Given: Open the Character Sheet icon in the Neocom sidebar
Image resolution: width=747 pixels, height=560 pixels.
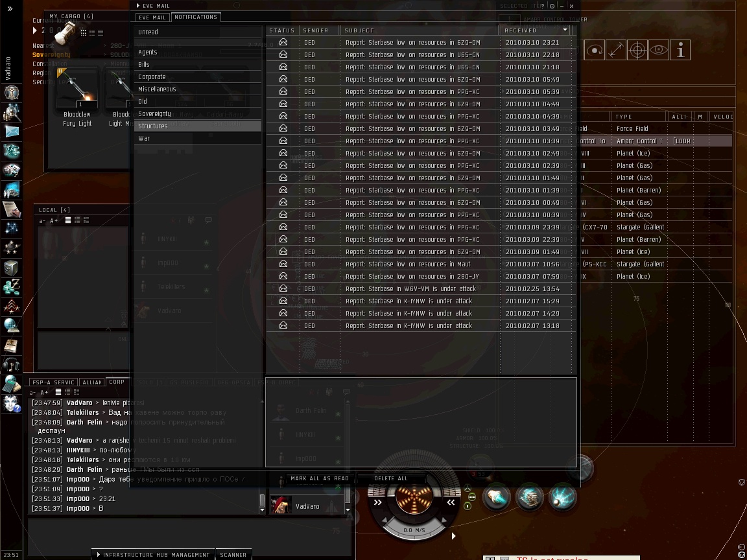Looking at the screenshot, I should pos(12,93).
